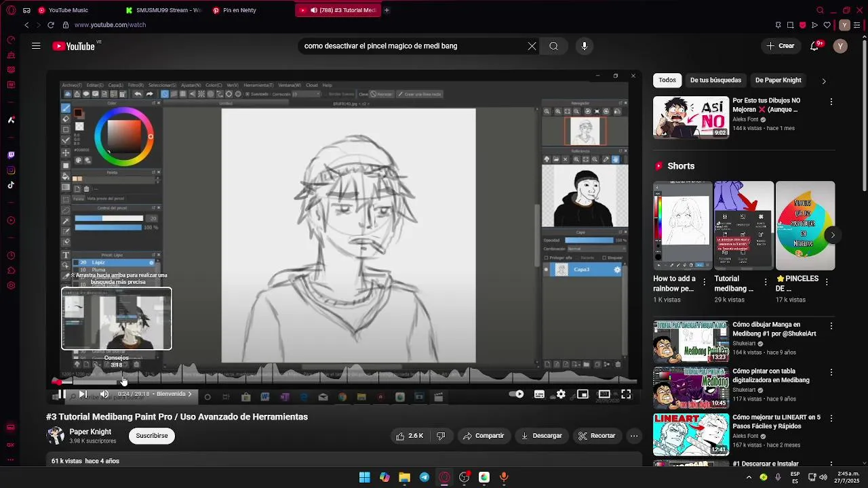Select the De Paper Knight chip
868x488 pixels.
tap(778, 80)
